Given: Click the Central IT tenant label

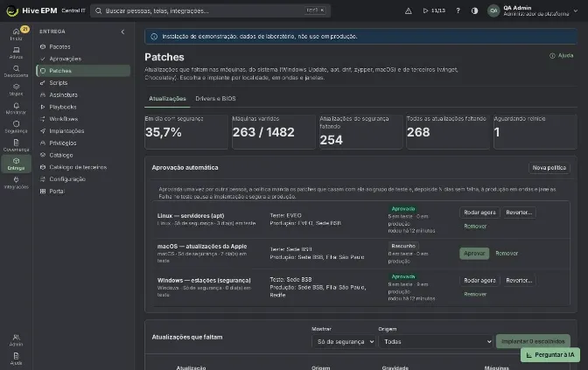Looking at the screenshot, I should tap(73, 10).
